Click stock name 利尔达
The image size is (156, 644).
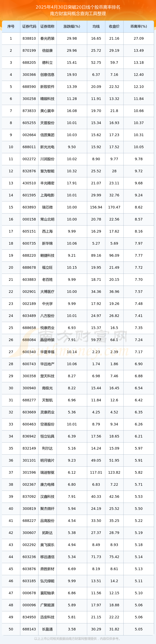[x=47, y=448]
